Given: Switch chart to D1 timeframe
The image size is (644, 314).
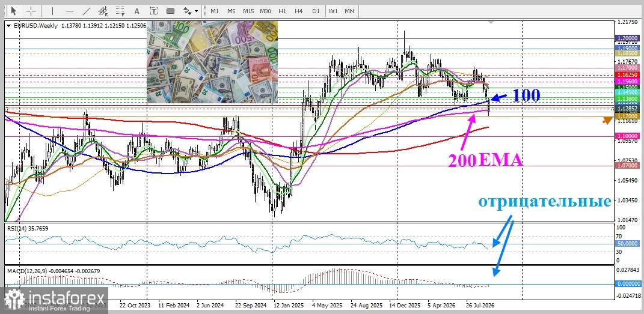Looking at the screenshot, I should pos(316,11).
